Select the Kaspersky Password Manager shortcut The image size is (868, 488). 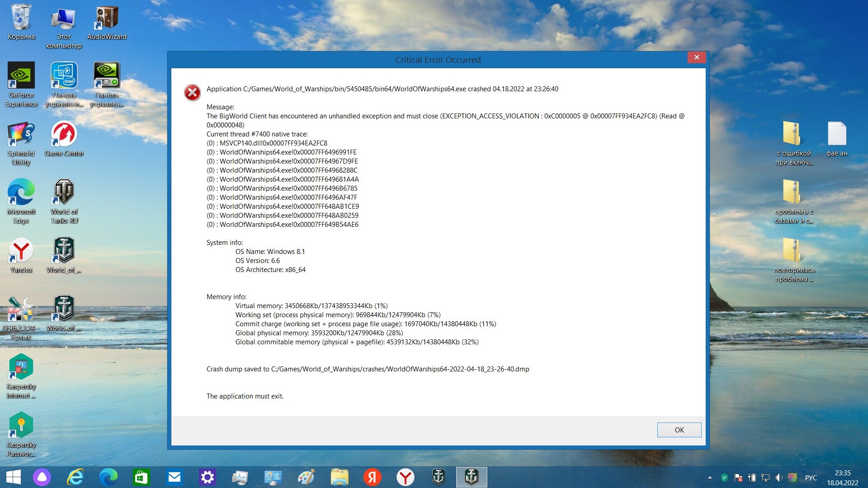coord(21,435)
